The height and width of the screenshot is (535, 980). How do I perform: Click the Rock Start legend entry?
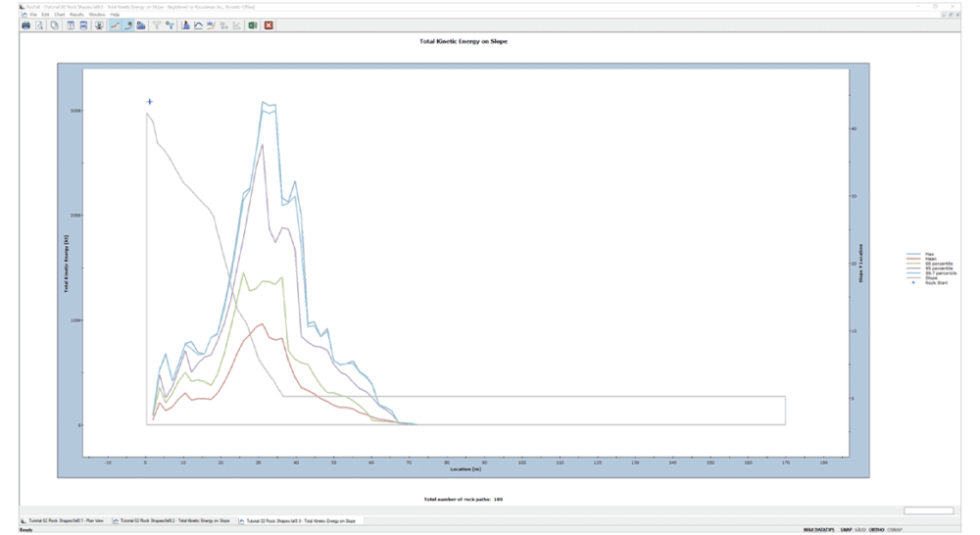click(929, 283)
